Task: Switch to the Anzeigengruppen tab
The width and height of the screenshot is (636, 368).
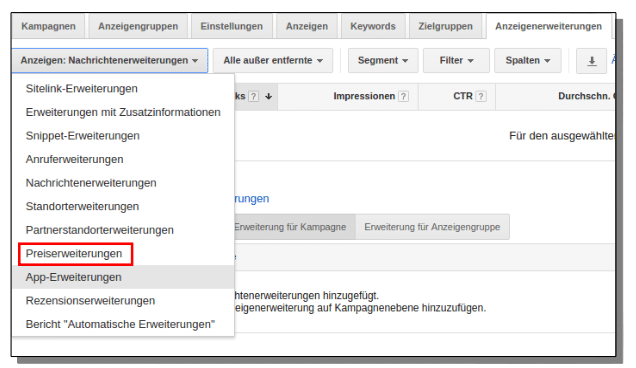Action: (x=138, y=26)
